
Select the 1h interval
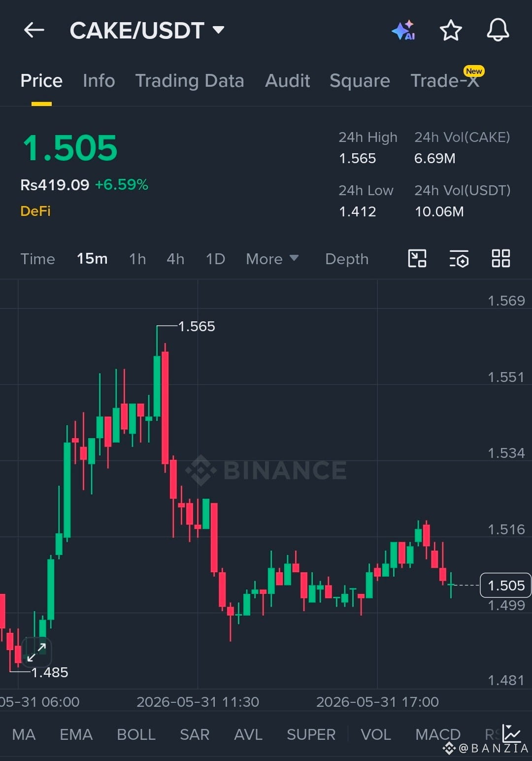coord(137,259)
